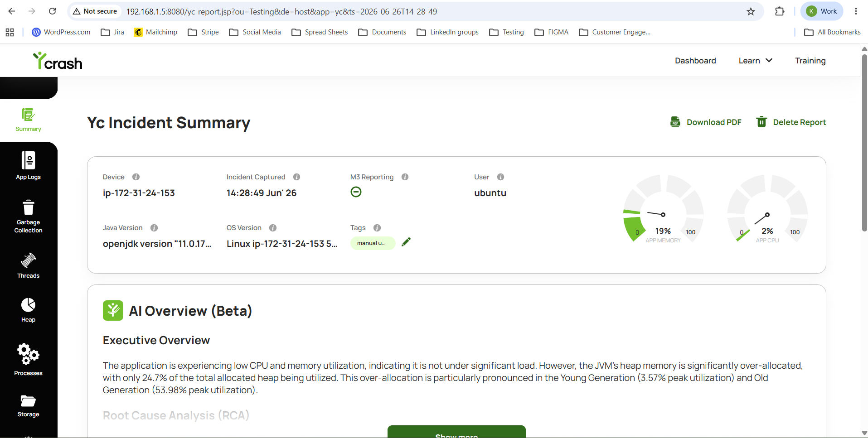The image size is (868, 438).
Task: Click the user value ubuntu
Action: (490, 193)
